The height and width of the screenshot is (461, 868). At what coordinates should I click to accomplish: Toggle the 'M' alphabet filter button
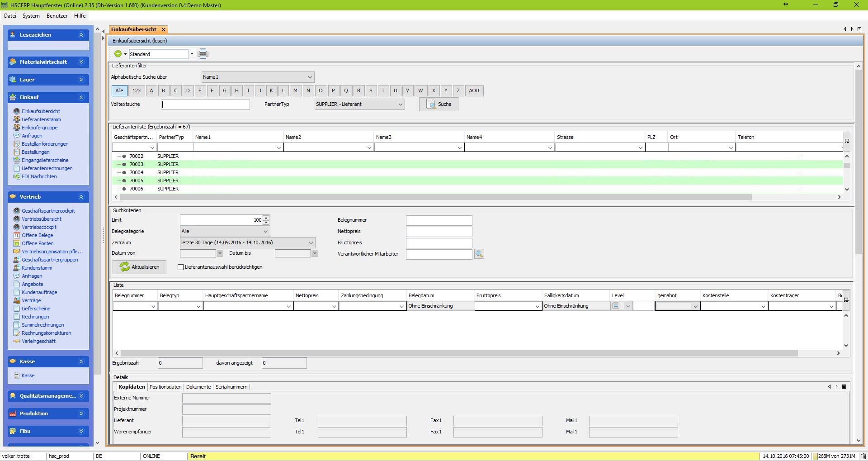[x=295, y=90]
